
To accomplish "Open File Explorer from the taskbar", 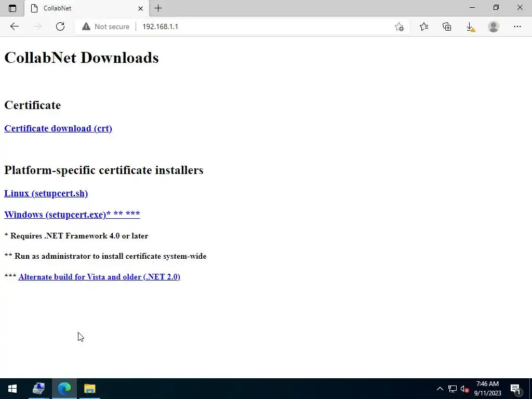I will [x=90, y=389].
